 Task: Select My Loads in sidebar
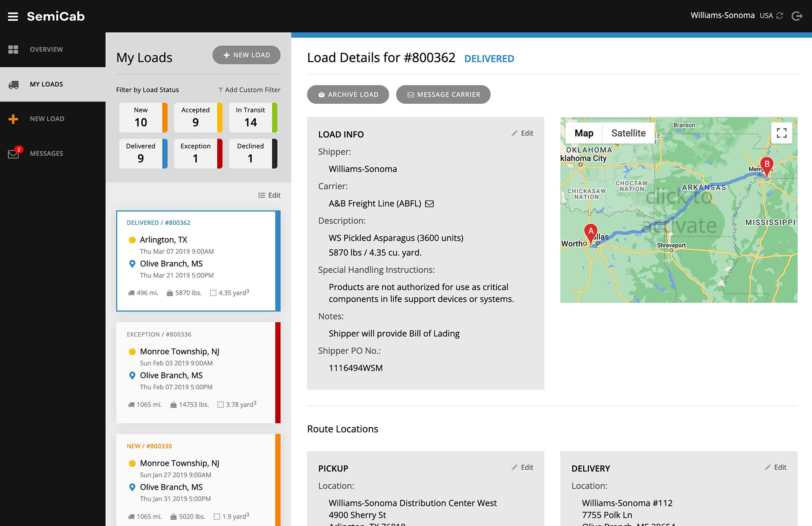tap(52, 84)
